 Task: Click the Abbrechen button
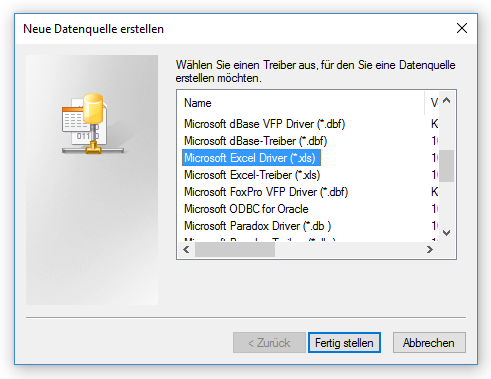pyautogui.click(x=429, y=342)
